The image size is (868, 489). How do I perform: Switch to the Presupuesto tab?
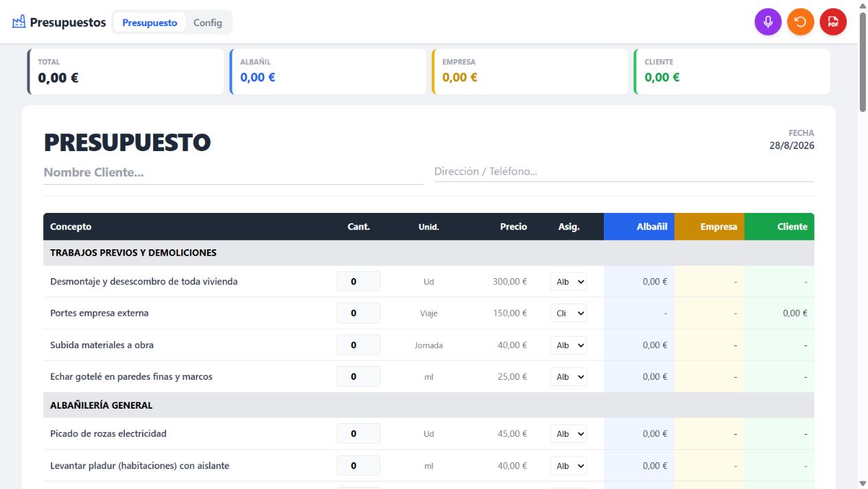click(x=150, y=23)
